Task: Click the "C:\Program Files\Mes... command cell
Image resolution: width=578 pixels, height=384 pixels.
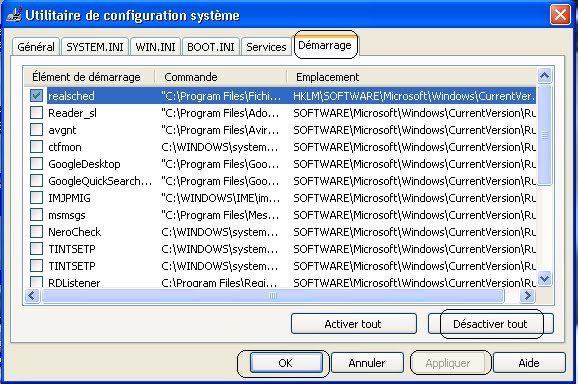Action: [x=220, y=215]
